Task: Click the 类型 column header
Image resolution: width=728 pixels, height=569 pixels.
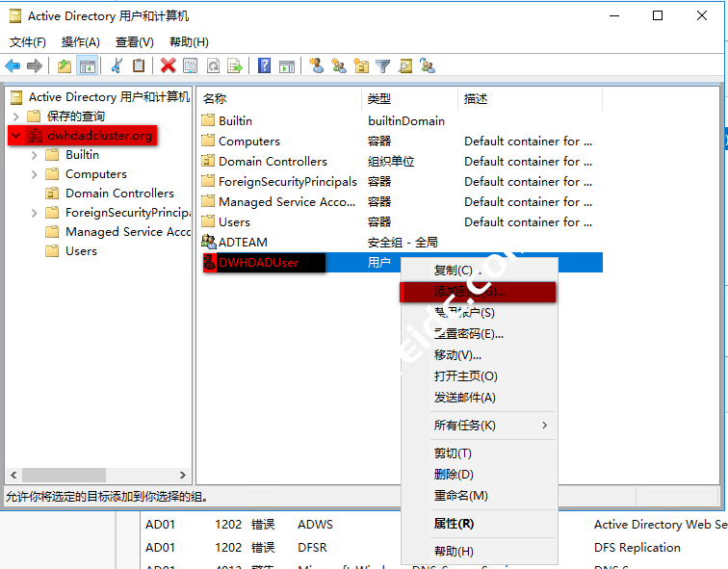Action: click(x=379, y=98)
